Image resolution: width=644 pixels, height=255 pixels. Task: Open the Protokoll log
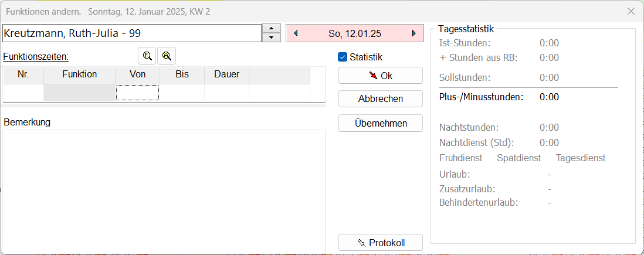(380, 243)
